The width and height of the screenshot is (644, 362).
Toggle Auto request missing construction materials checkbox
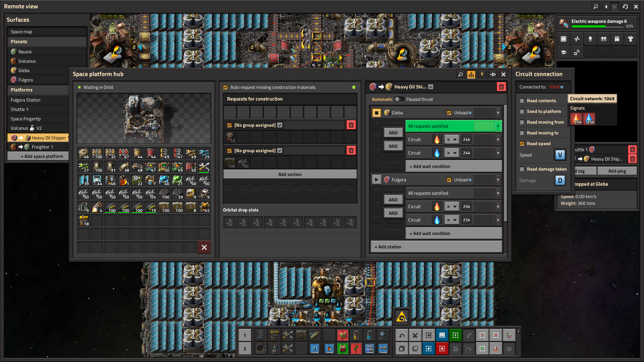coord(225,87)
